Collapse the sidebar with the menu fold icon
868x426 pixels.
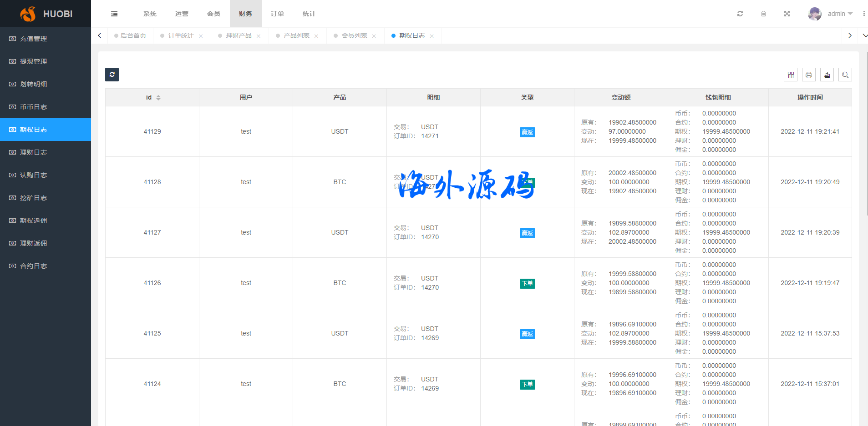(114, 14)
